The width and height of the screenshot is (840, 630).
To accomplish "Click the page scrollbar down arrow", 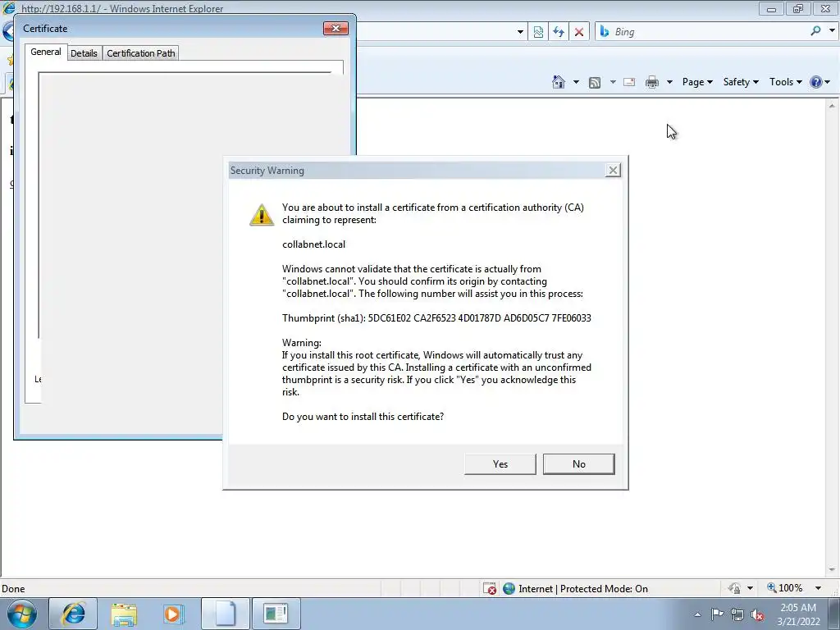I will click(x=832, y=569).
